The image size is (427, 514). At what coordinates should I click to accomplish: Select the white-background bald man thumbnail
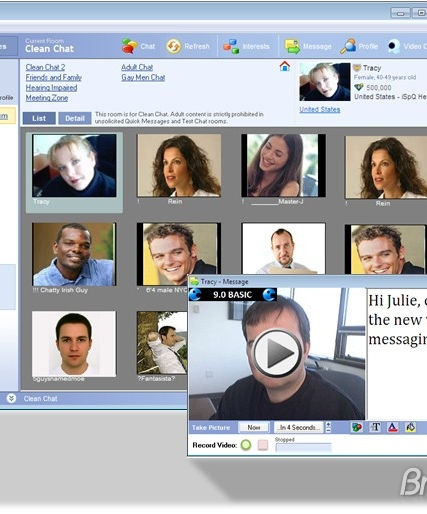pos(284,249)
